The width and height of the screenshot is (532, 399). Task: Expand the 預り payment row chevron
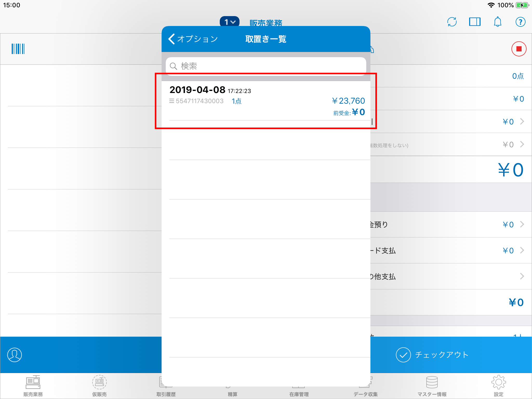click(522, 224)
